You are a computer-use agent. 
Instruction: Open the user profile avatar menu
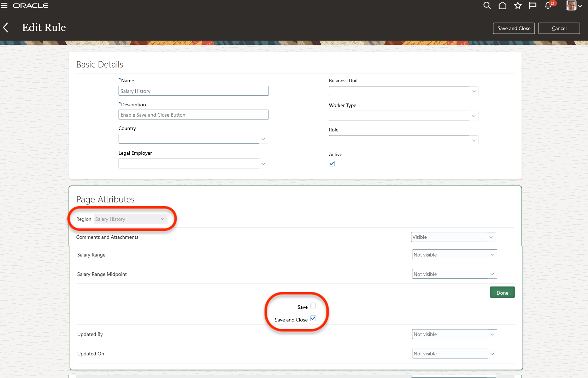tap(574, 6)
